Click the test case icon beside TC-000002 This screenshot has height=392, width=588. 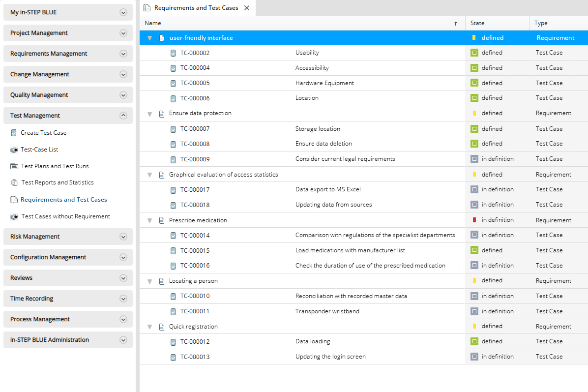(x=173, y=53)
